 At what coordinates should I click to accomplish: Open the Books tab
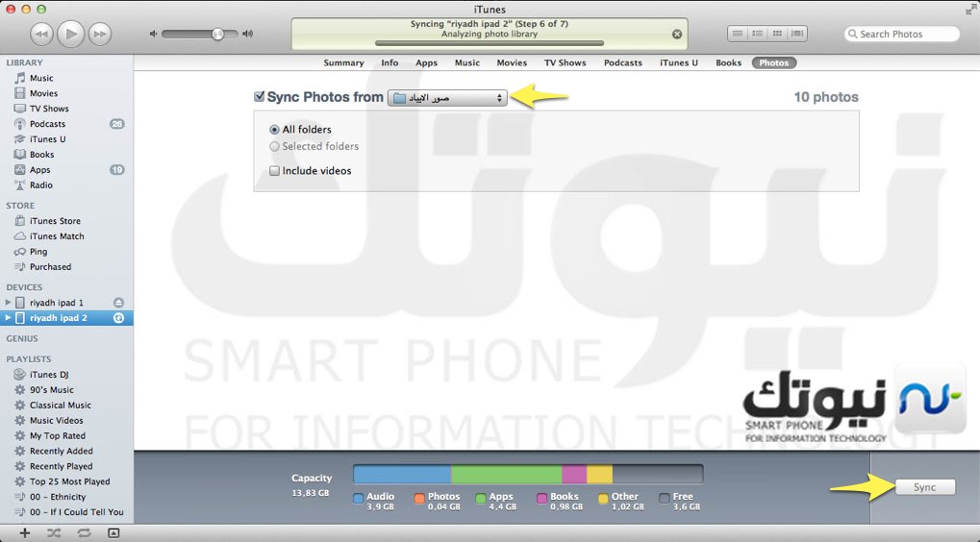pos(728,63)
